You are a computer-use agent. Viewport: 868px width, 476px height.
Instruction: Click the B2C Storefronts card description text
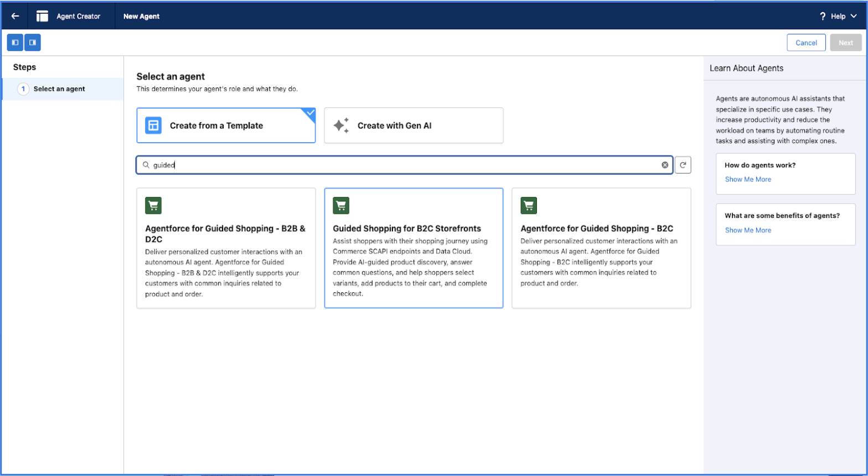pyautogui.click(x=410, y=267)
